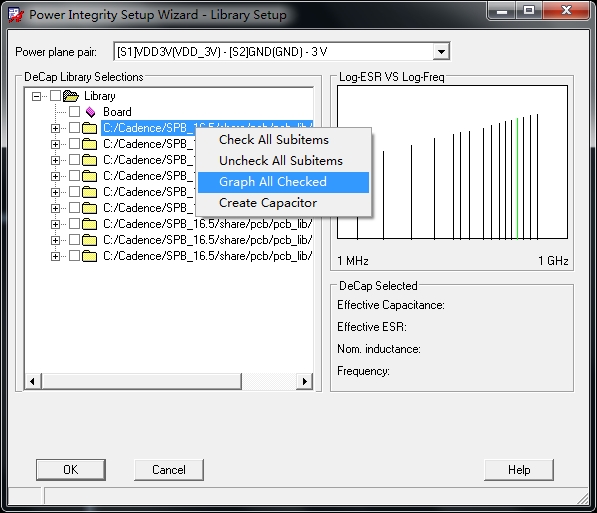Open Help for Library Setup
Screen dimensions: 597x513
tap(519, 470)
